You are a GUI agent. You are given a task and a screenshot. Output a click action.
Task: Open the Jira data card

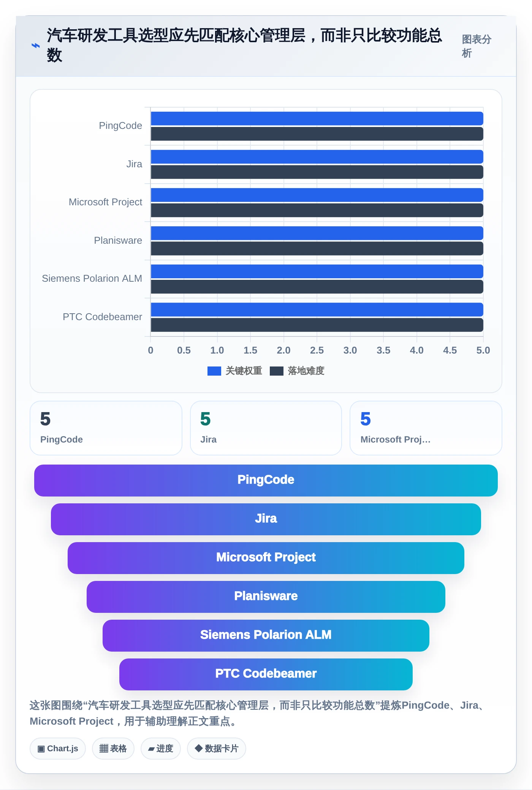pyautogui.click(x=266, y=428)
